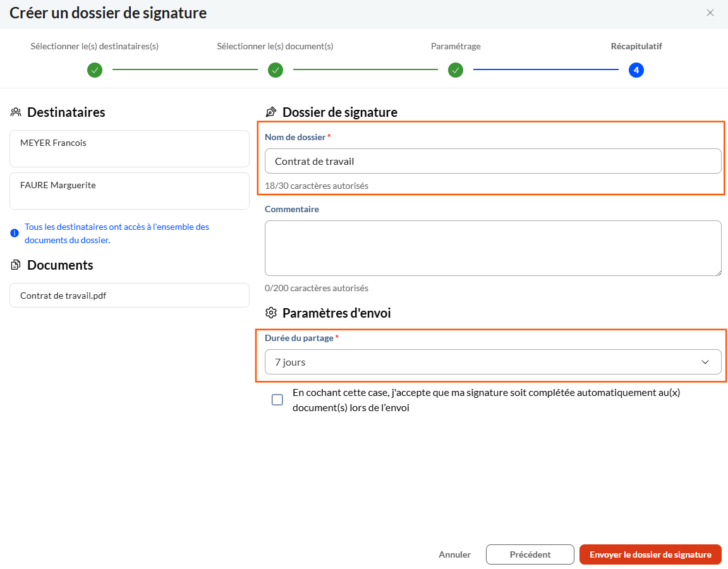Viewport: 728px width, 569px height.
Task: Expand the 7 jours chevron arrow
Action: click(705, 362)
